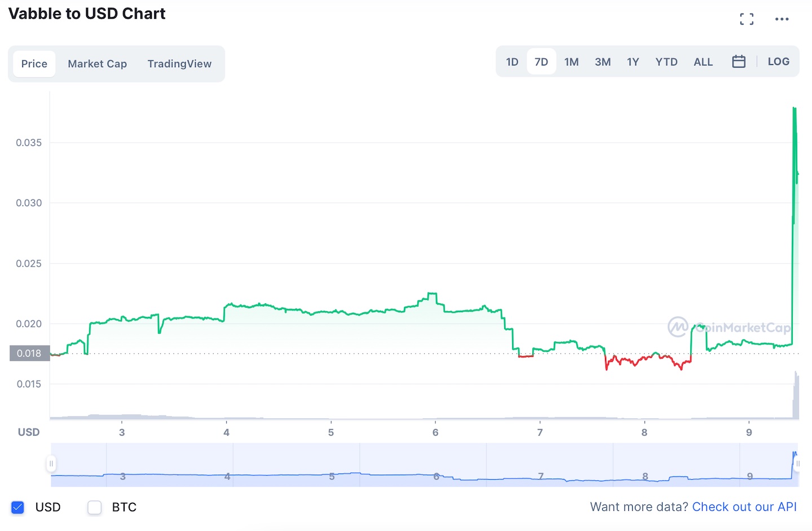Select the 1Y time range

(x=633, y=61)
